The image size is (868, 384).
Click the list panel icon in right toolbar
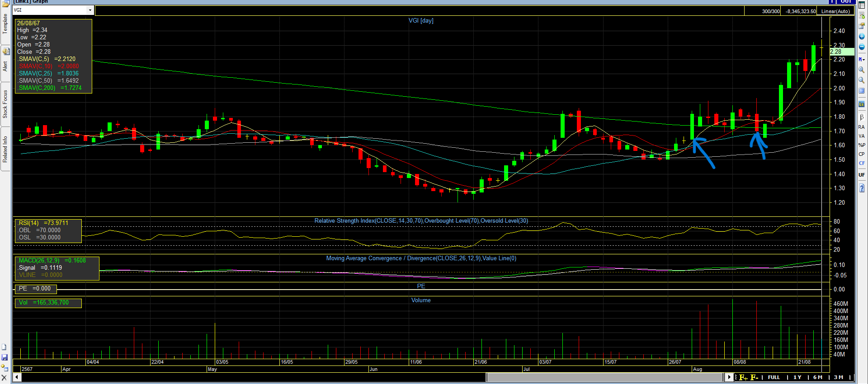[x=862, y=91]
